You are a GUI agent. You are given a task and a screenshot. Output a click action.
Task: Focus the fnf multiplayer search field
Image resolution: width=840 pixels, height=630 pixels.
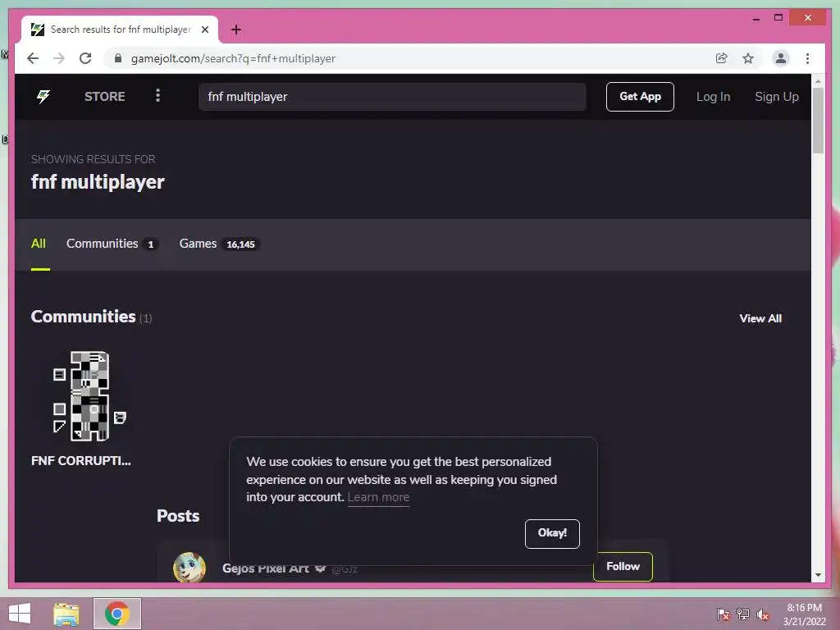tap(392, 97)
